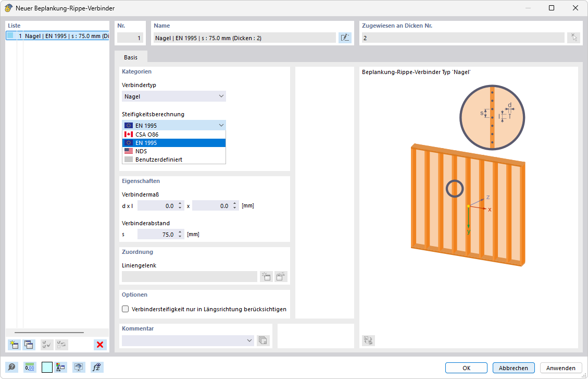Click the length l input field

coord(212,205)
